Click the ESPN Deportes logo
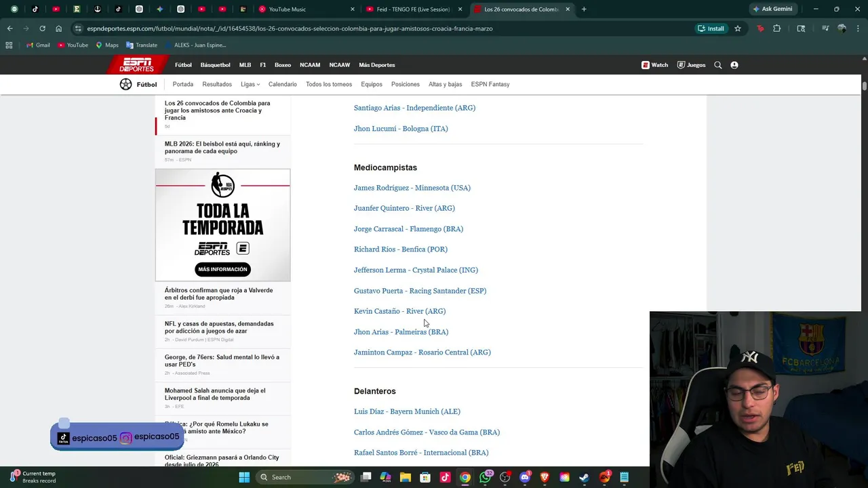The width and height of the screenshot is (868, 488). coord(136,65)
